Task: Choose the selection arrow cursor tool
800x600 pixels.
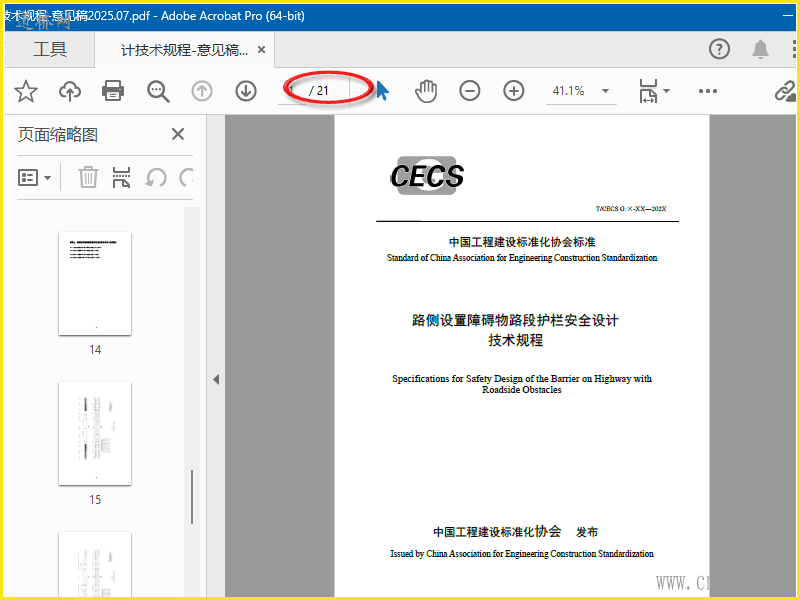Action: (x=382, y=91)
